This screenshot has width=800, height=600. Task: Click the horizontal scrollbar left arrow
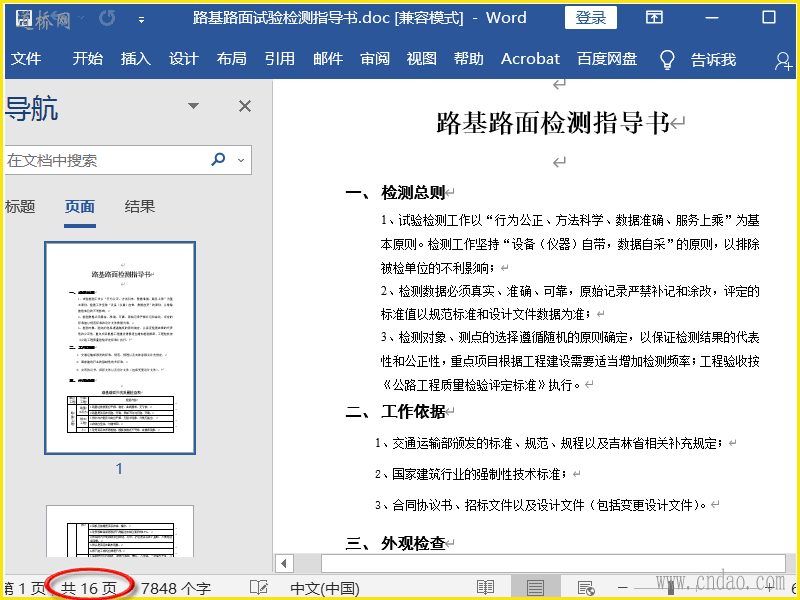point(284,564)
